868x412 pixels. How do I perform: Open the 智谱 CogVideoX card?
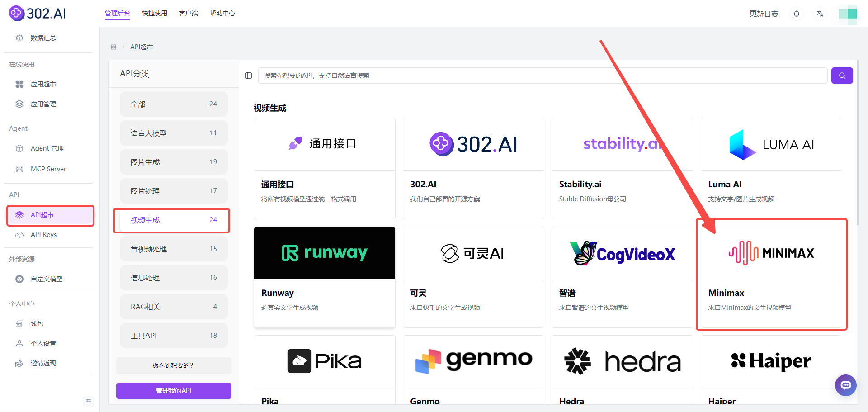pyautogui.click(x=623, y=277)
